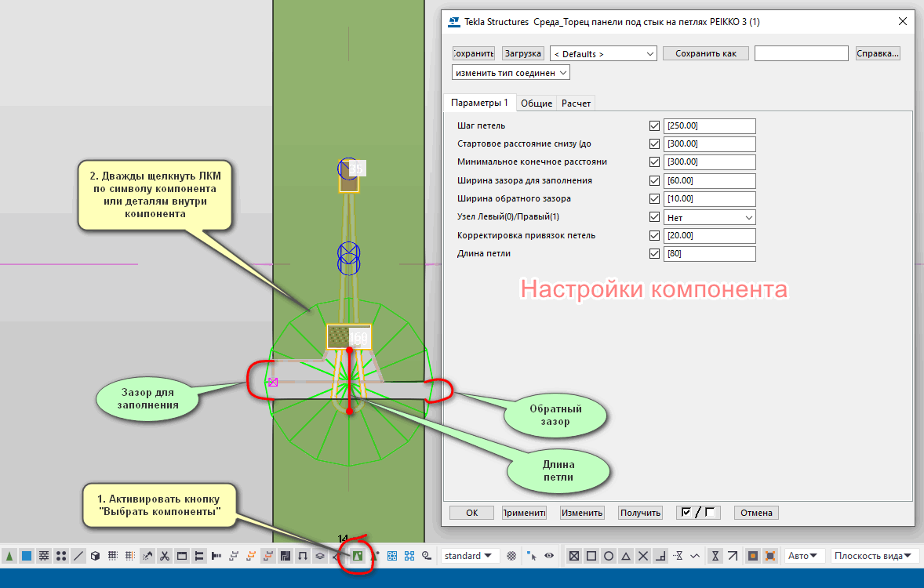Toggle snap to perpendicular points icon
The image size is (924, 588).
pos(660,556)
